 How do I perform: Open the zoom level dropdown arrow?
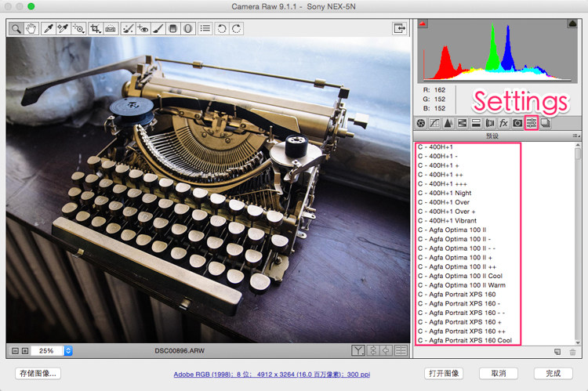68,351
